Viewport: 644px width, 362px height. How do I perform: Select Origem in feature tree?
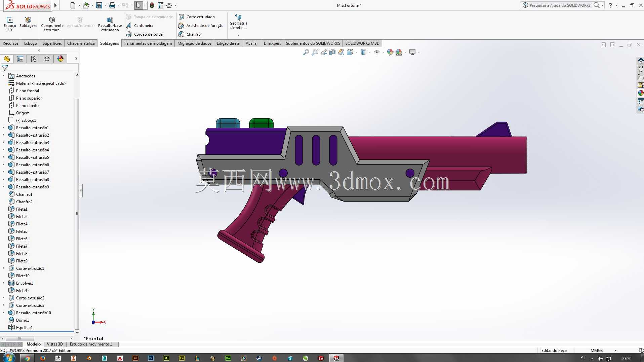(19, 113)
